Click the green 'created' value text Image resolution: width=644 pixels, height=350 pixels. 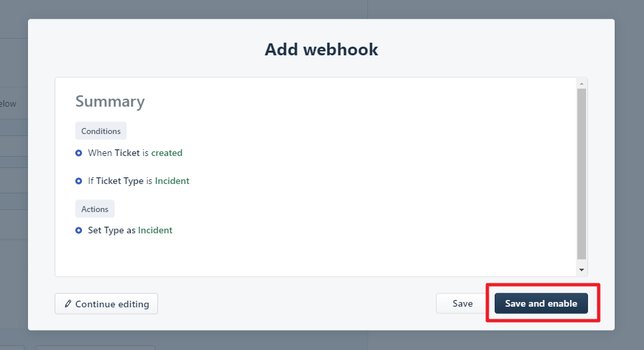click(x=167, y=153)
